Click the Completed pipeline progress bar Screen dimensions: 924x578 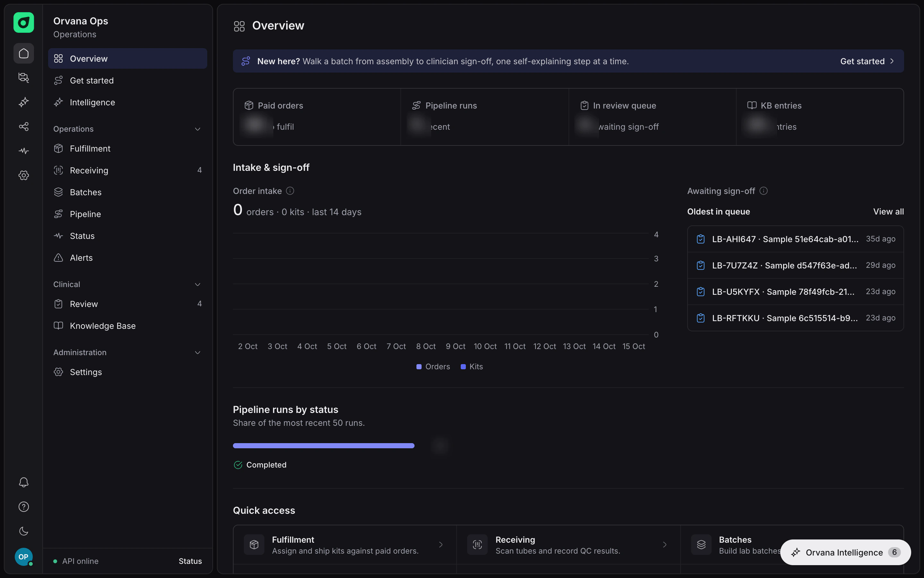(x=323, y=446)
